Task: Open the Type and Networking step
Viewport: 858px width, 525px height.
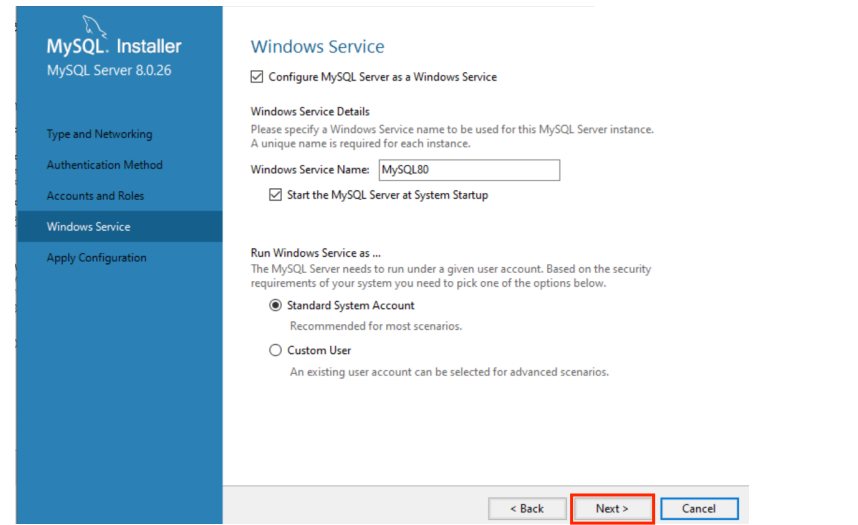Action: point(99,134)
